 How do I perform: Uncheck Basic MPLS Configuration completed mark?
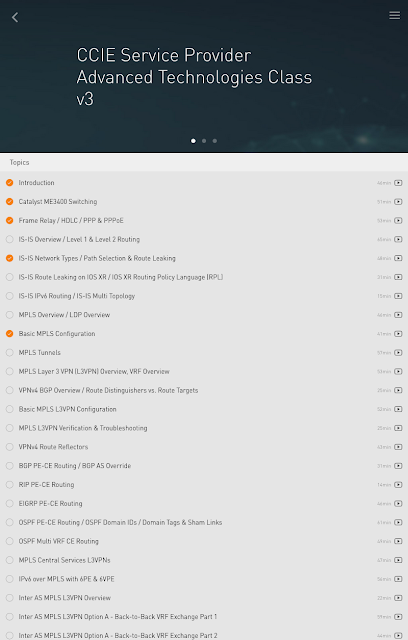click(9, 333)
